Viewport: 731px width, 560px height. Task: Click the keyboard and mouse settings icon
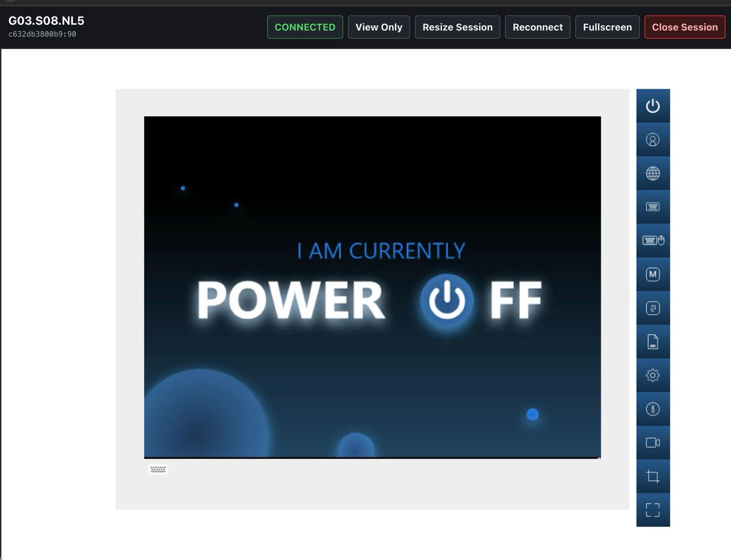coord(653,240)
